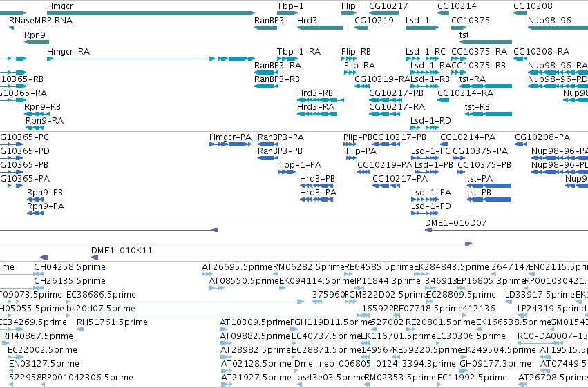The image size is (588, 388).
Task: Select the Hrd3-RA transcript label
Action: (x=315, y=107)
